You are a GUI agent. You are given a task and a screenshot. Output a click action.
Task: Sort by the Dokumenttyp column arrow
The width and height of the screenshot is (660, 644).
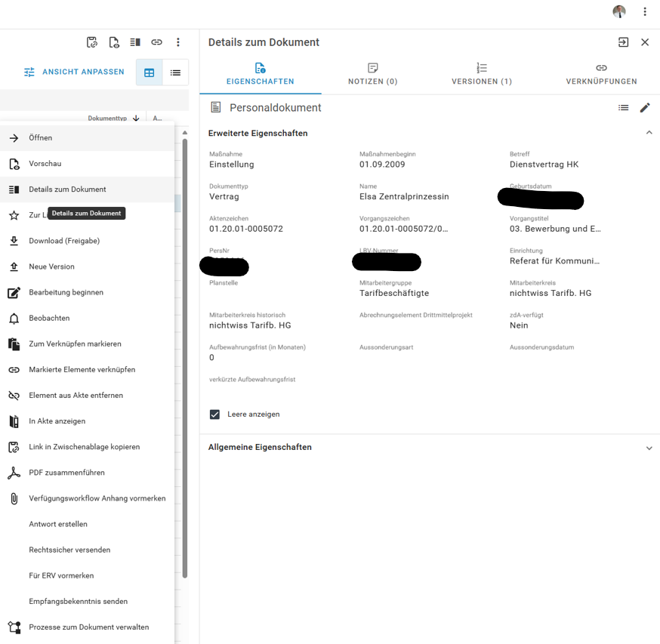[136, 119]
